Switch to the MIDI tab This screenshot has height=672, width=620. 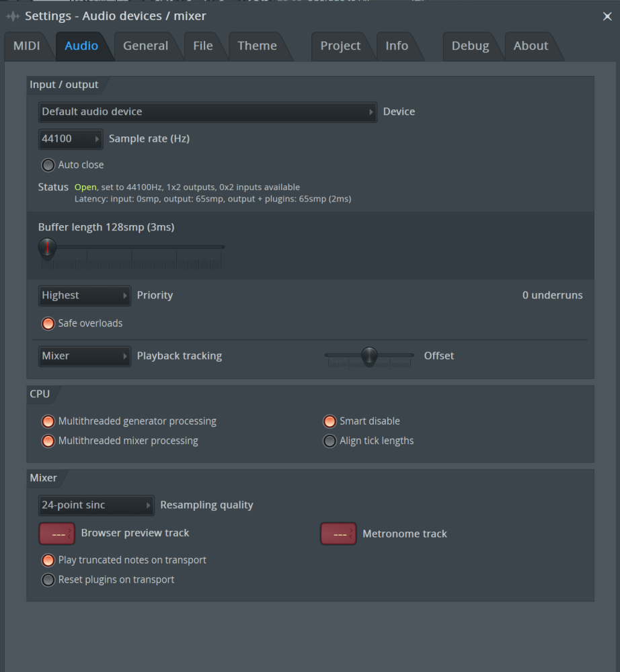27,46
